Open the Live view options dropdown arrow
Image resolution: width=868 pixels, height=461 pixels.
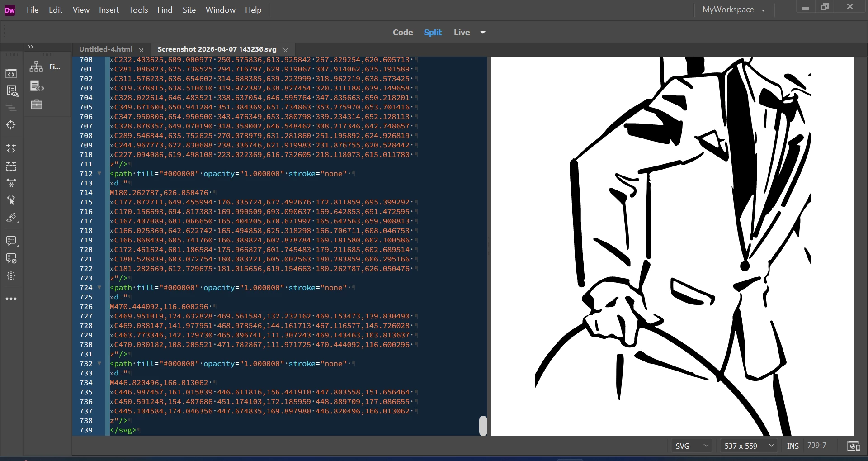click(x=483, y=33)
